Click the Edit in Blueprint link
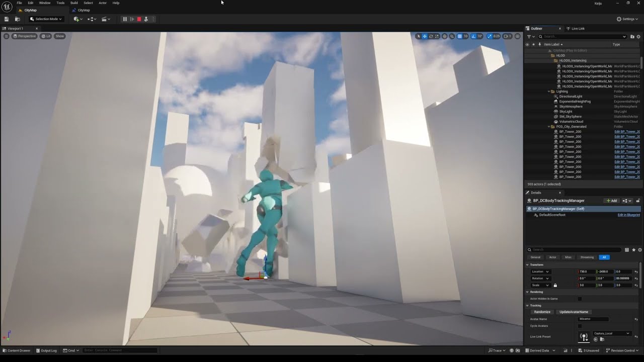The height and width of the screenshot is (362, 644). pyautogui.click(x=629, y=215)
